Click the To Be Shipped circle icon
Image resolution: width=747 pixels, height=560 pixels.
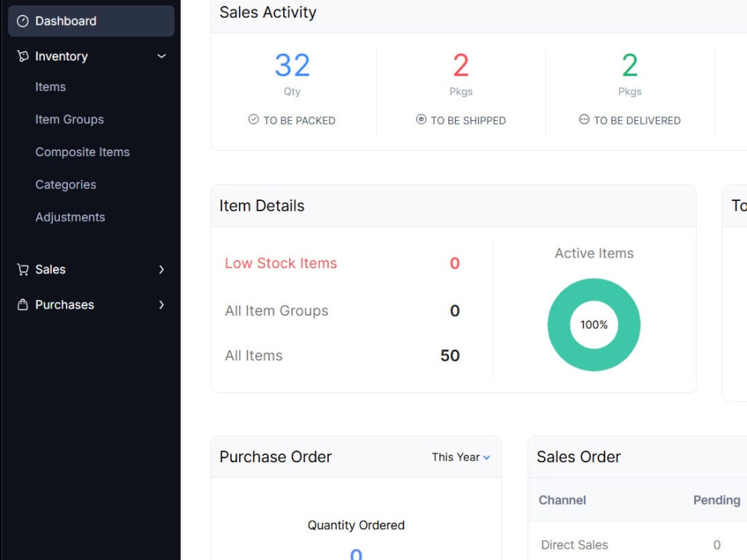pyautogui.click(x=421, y=119)
